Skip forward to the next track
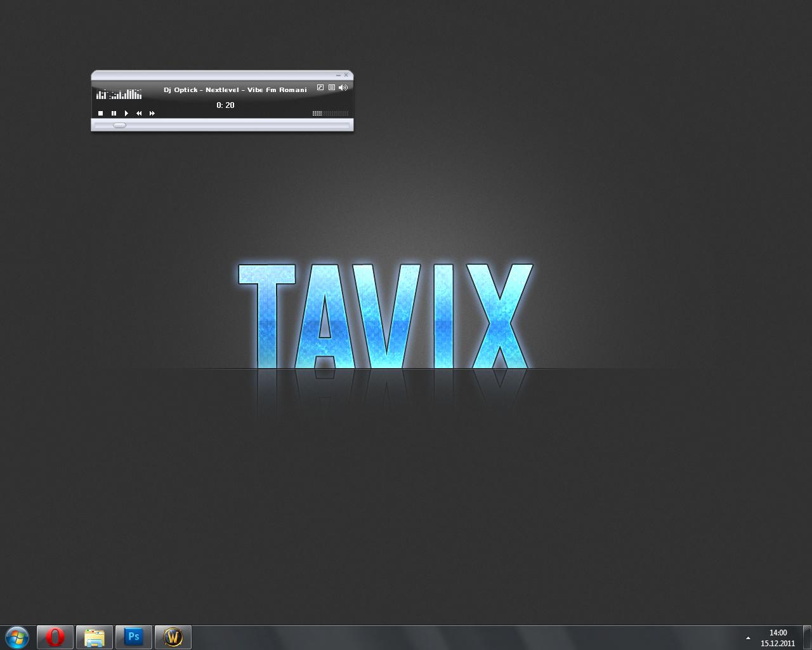Viewport: 812px width, 650px height. tap(152, 113)
